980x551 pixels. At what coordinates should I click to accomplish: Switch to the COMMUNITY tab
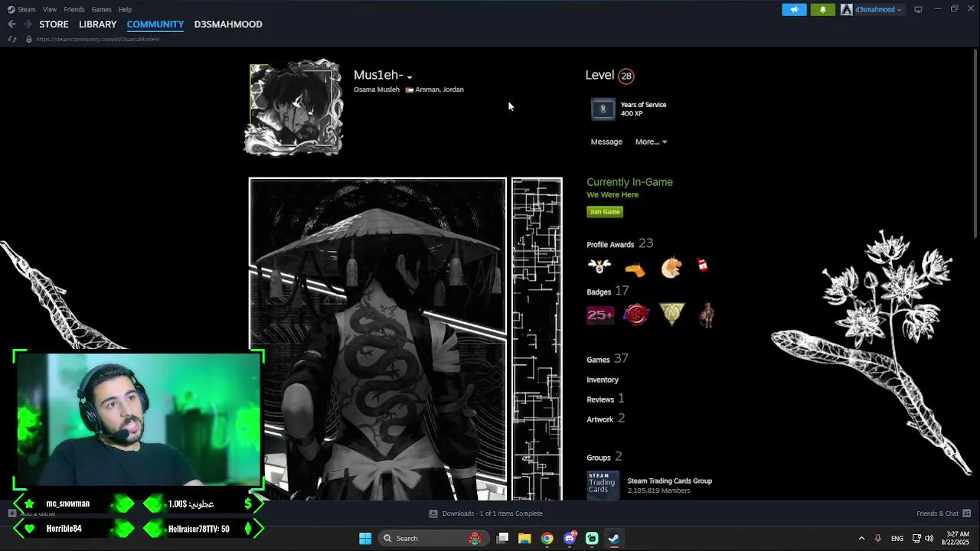click(x=155, y=24)
